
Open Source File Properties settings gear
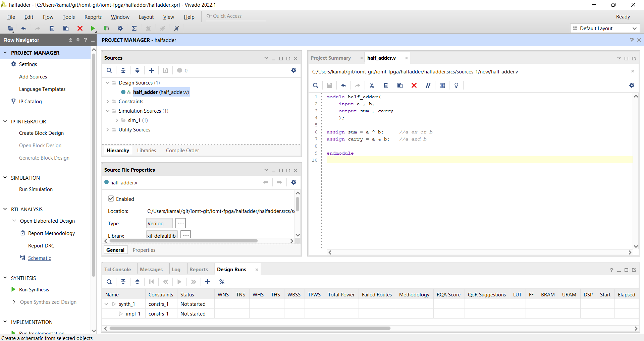pyautogui.click(x=293, y=182)
